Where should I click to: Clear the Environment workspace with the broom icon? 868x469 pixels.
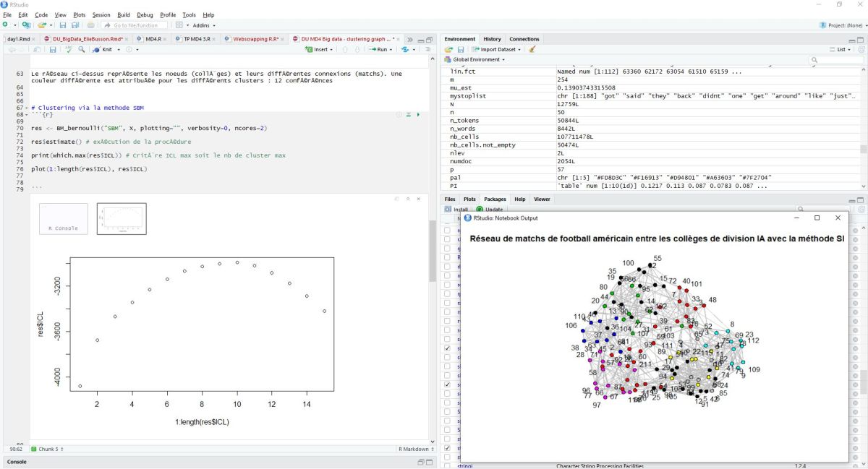[532, 49]
